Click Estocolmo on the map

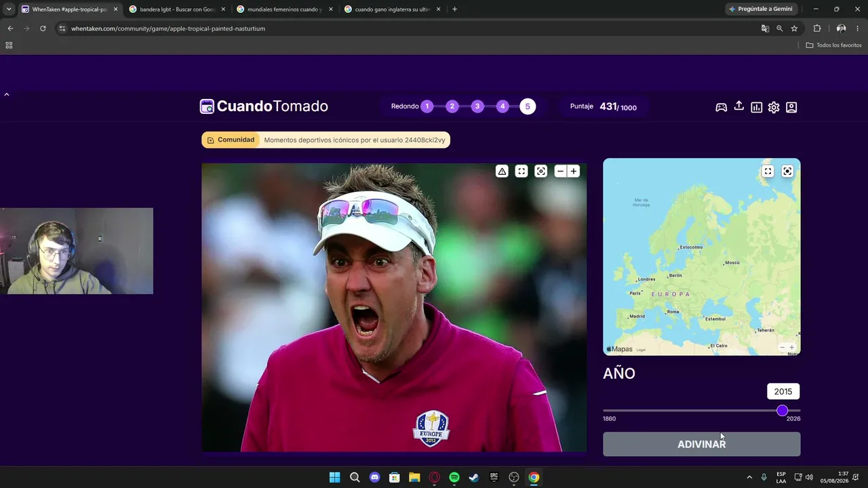click(691, 247)
